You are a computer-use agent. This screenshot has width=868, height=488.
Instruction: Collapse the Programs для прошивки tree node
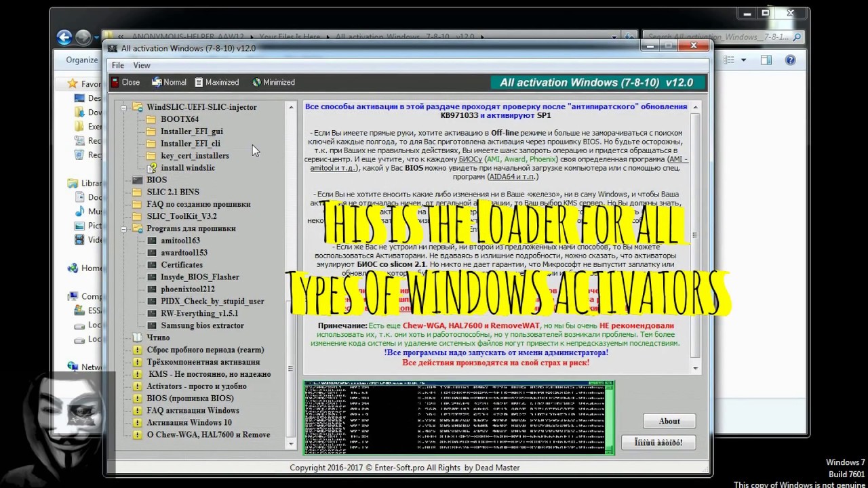click(124, 229)
